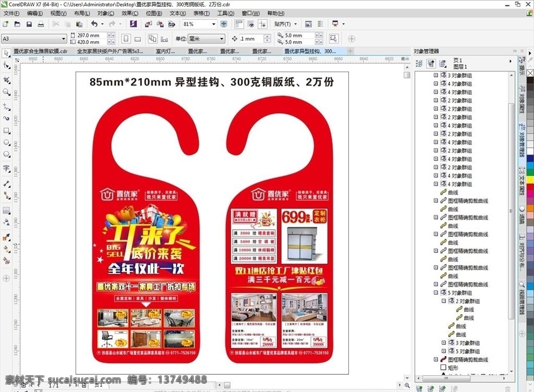Toggle the Show Guidelines button

click(x=263, y=24)
